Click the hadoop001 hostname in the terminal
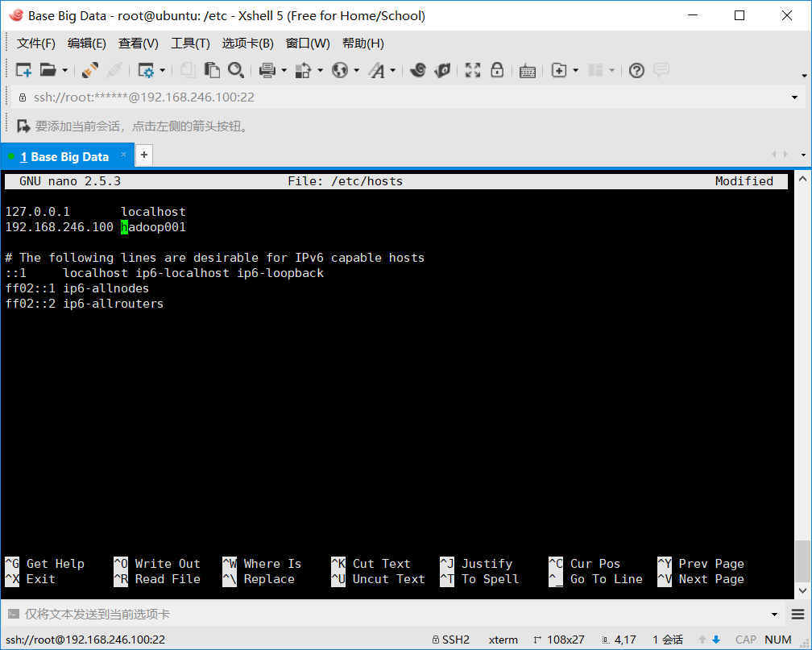Screen dimensions: 812x650 (153, 227)
